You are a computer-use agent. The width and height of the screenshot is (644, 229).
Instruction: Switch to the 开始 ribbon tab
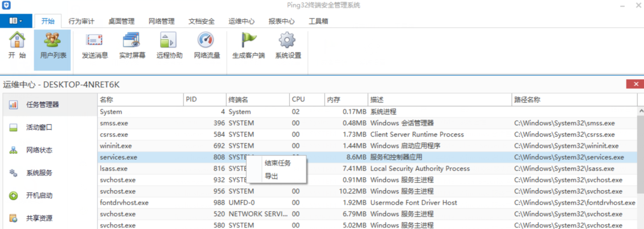point(48,21)
